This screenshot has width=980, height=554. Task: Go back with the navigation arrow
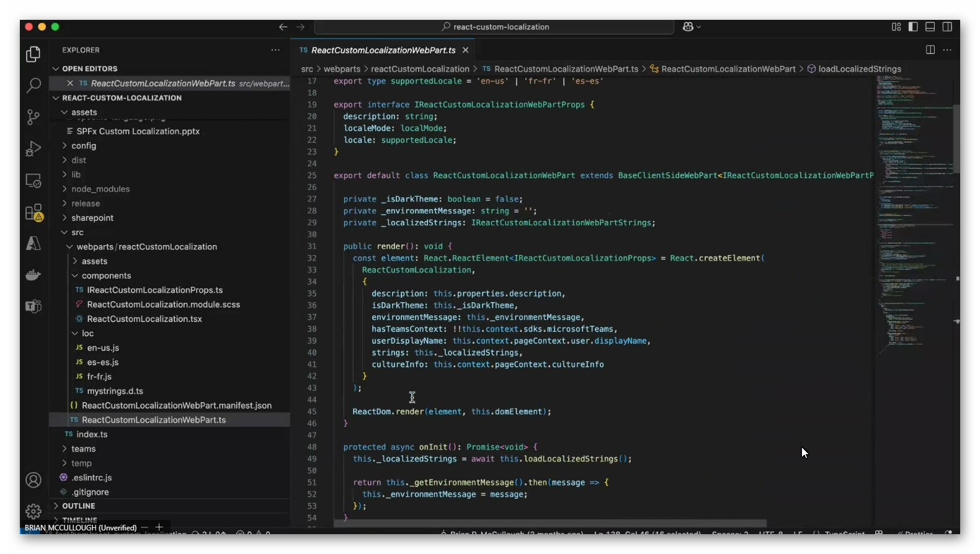tap(283, 27)
